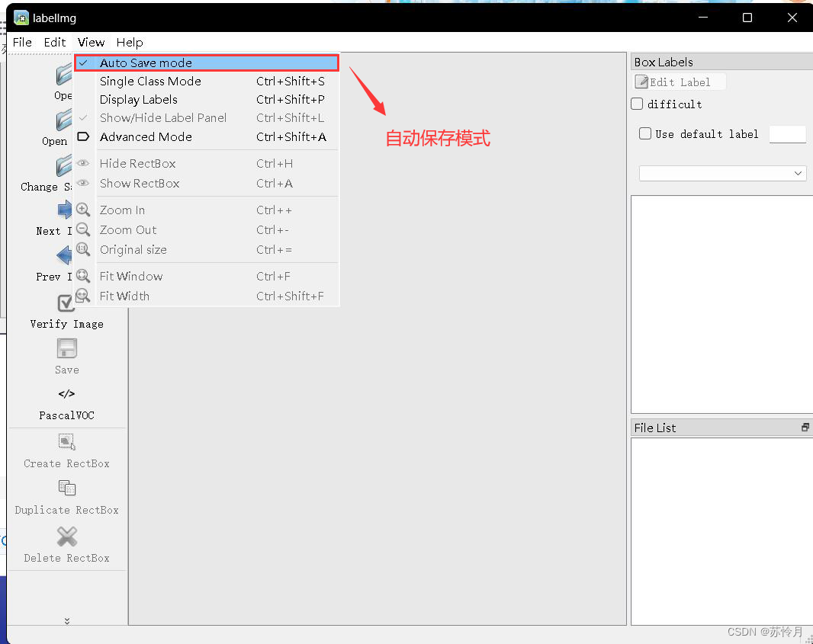Image resolution: width=813 pixels, height=644 pixels.
Task: Choose Advanced Mode menu entry
Action: [x=207, y=136]
